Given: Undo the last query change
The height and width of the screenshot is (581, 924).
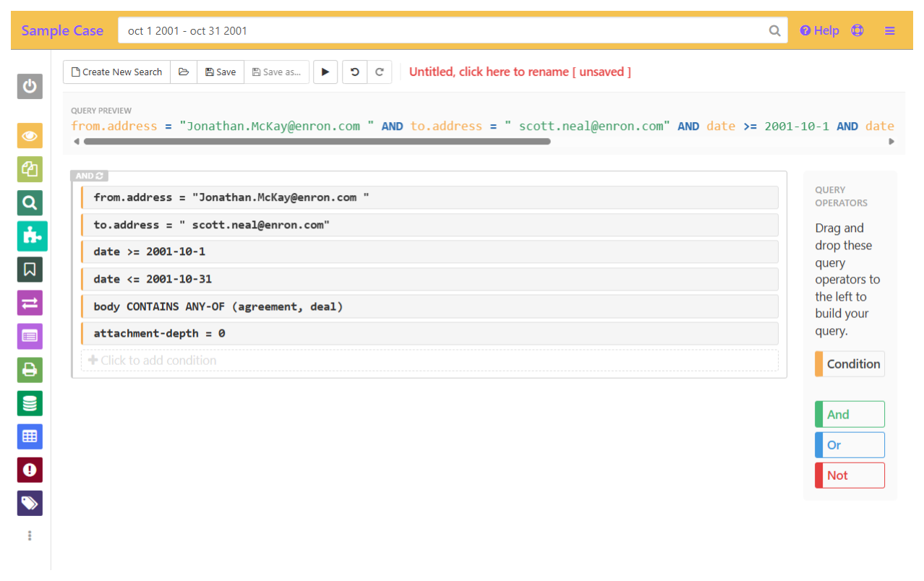Looking at the screenshot, I should tap(354, 72).
